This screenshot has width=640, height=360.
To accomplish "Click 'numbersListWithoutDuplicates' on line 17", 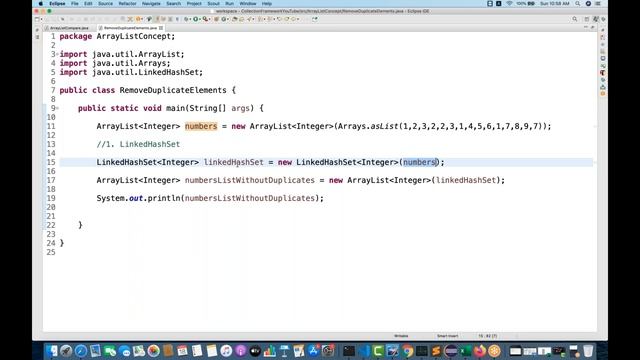I will [x=250, y=180].
